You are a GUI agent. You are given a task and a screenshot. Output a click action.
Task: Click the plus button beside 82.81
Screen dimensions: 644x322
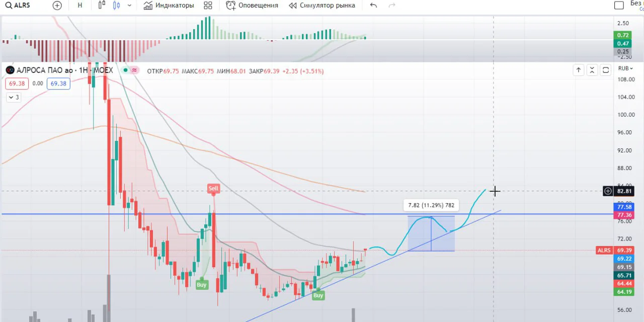click(x=608, y=191)
